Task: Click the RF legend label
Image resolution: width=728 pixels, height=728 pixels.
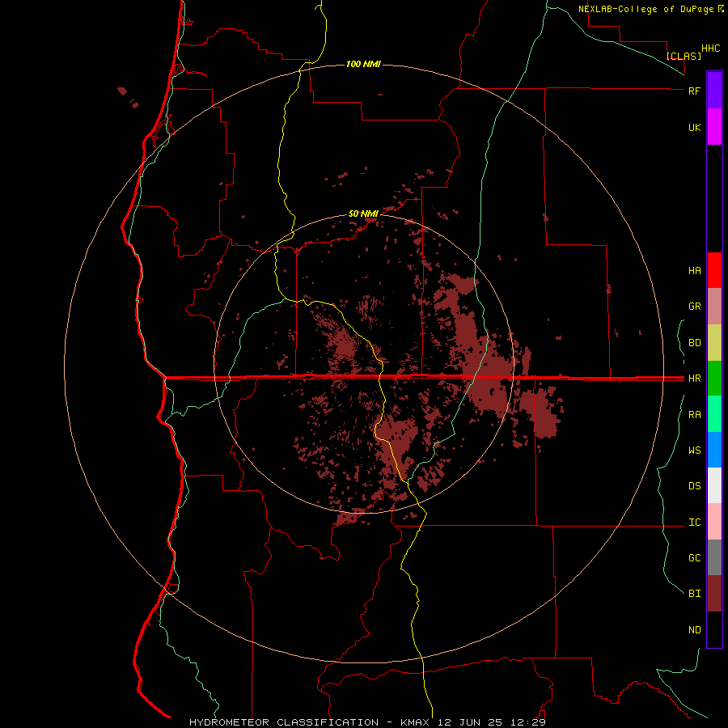Action: click(x=694, y=91)
